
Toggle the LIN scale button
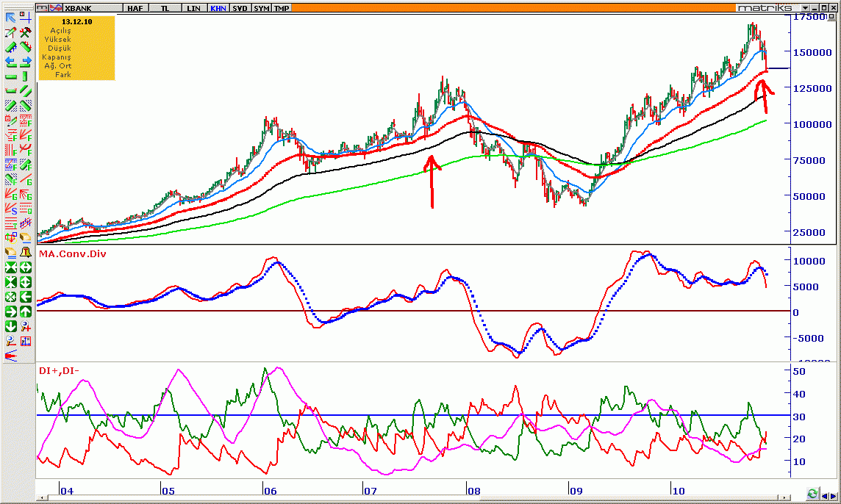click(193, 8)
